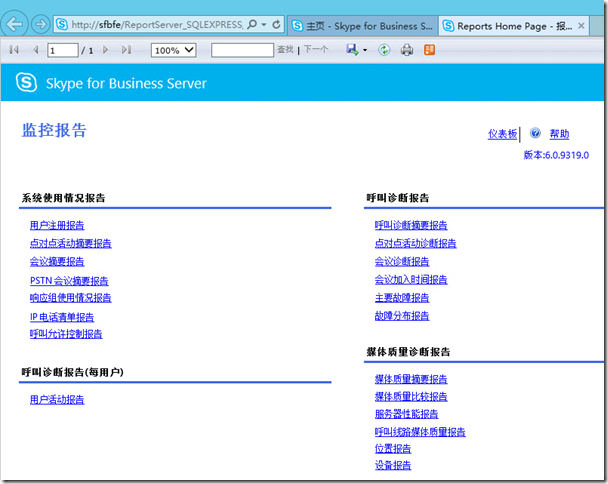608x484 pixels.
Task: Open 故障分布报告 link
Action: point(402,316)
